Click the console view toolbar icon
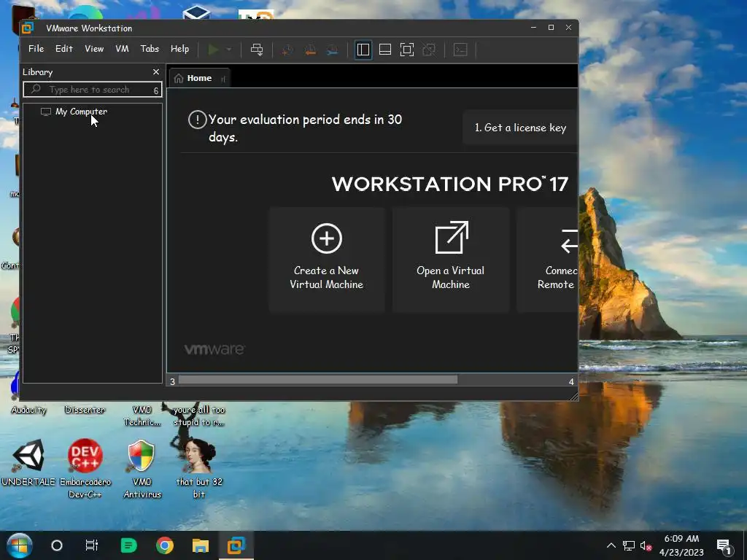This screenshot has height=560, width=747. pyautogui.click(x=460, y=50)
